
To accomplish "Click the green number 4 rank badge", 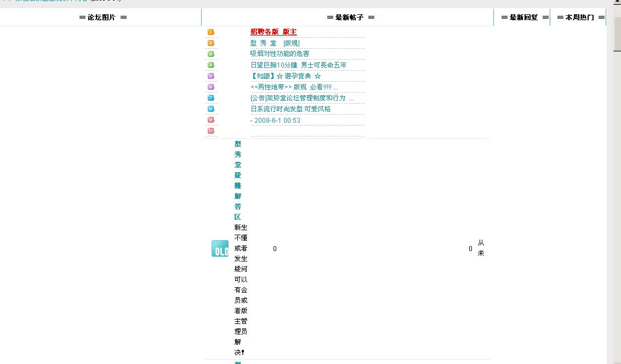I will [x=211, y=65].
